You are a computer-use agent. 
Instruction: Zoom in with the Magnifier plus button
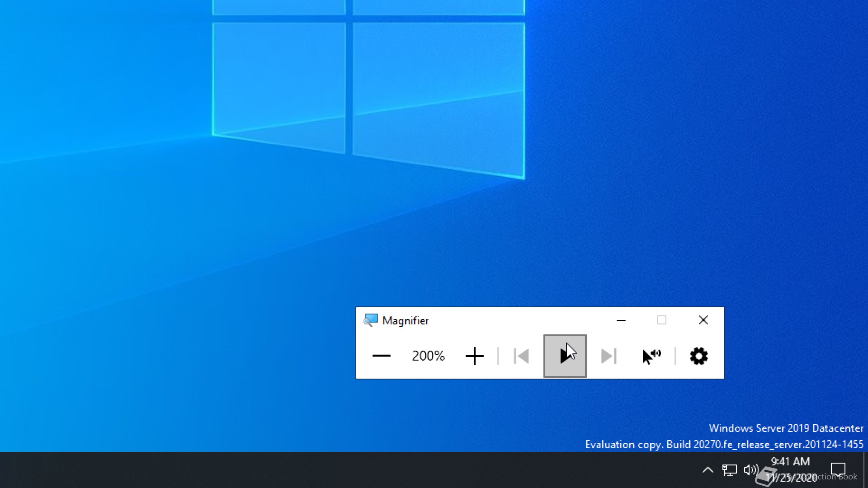coord(474,356)
